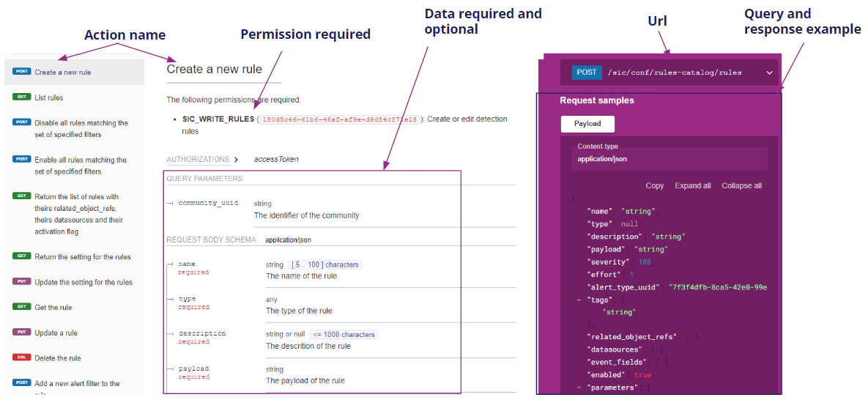Click the GET badge beside Get the rule
The width and height of the screenshot is (868, 400).
22,307
